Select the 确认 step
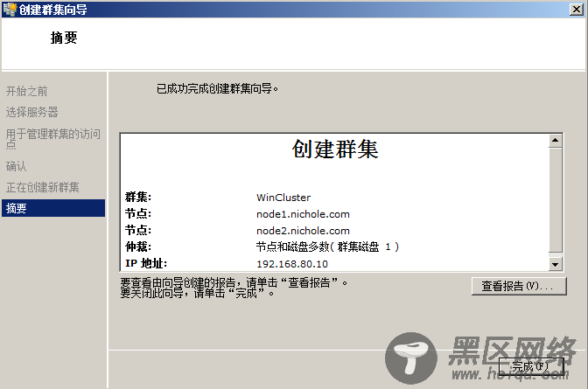This screenshot has height=389, width=588. [16, 166]
